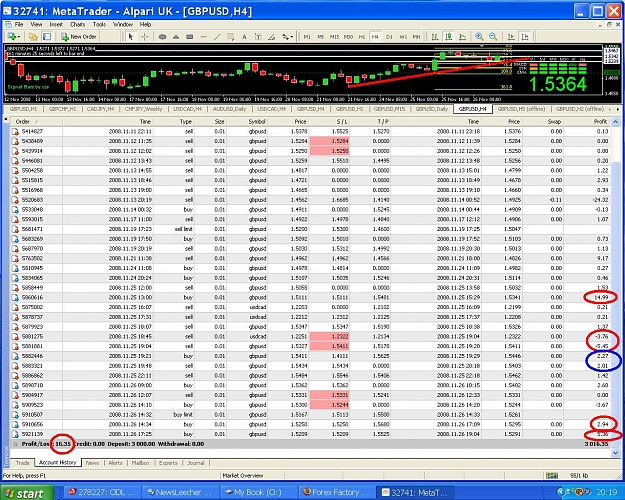Open the Help menu

point(145,24)
